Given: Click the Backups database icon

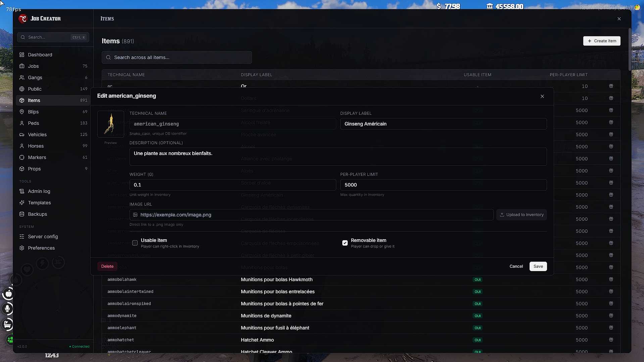Looking at the screenshot, I should (x=22, y=214).
